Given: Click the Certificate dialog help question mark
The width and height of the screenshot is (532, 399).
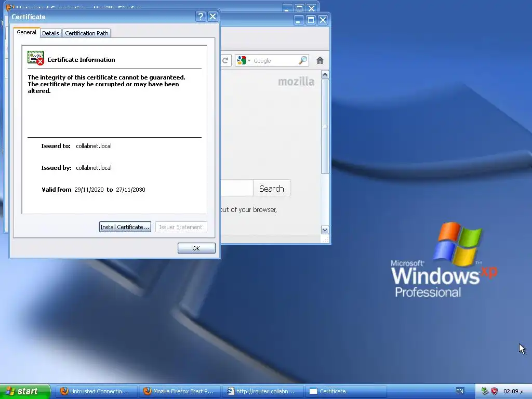Looking at the screenshot, I should 201,16.
